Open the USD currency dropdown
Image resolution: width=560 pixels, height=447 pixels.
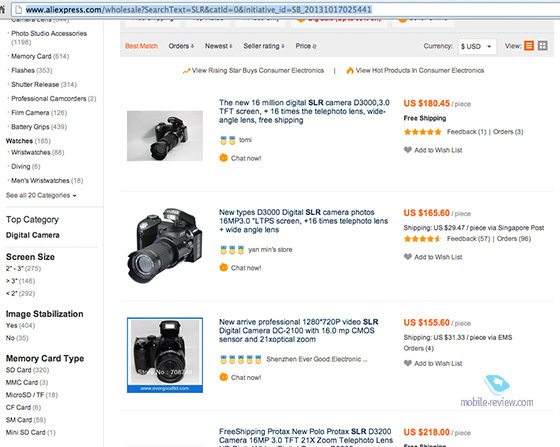click(477, 46)
